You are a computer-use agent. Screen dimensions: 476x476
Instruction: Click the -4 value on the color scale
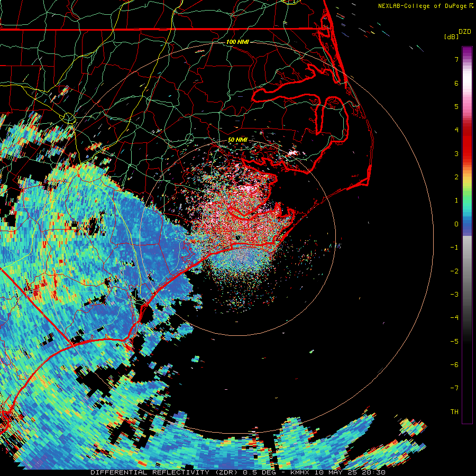point(454,318)
